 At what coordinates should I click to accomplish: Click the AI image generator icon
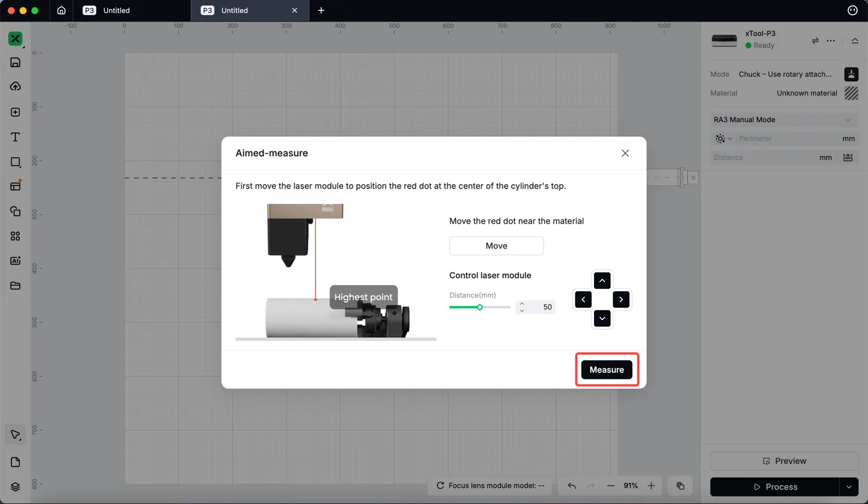[15, 261]
